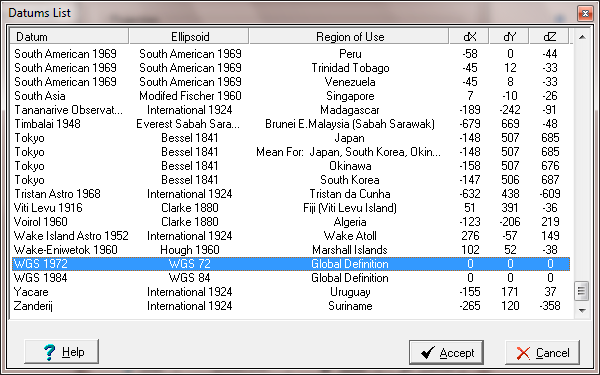
Task: Click the scrollbar down arrow
Action: (582, 310)
